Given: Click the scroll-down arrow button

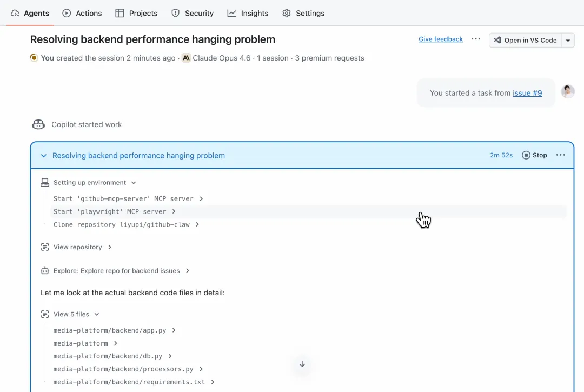Looking at the screenshot, I should pos(302,364).
